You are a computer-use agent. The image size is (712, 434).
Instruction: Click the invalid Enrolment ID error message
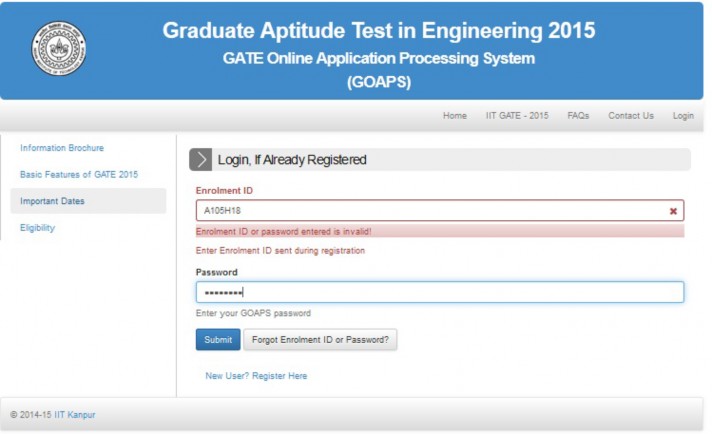(x=440, y=232)
